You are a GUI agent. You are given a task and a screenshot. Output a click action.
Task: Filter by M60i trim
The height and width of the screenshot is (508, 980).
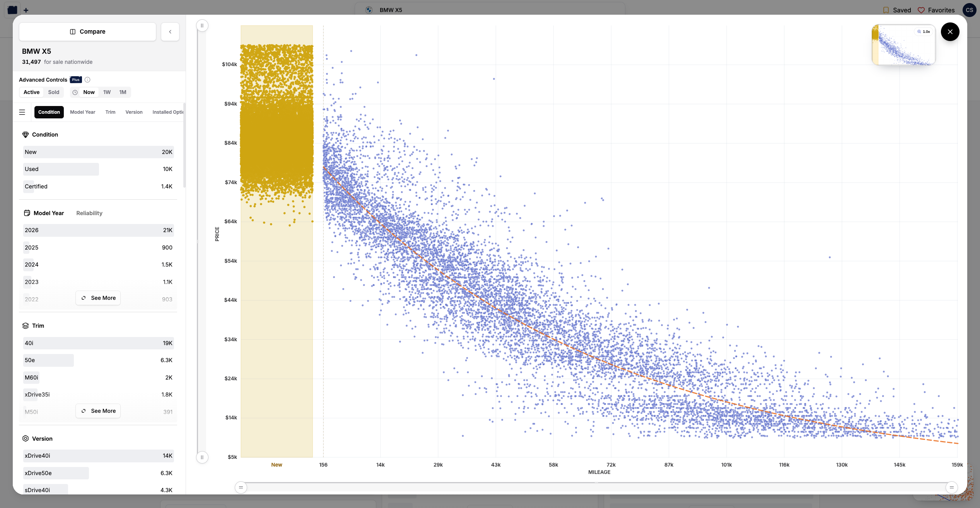(x=98, y=378)
